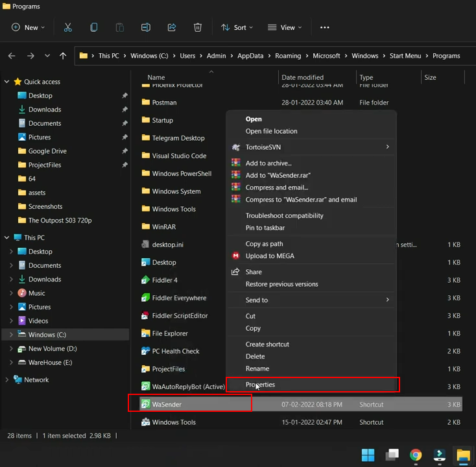
Task: Click Roaming in the address path
Action: pyautogui.click(x=288, y=56)
